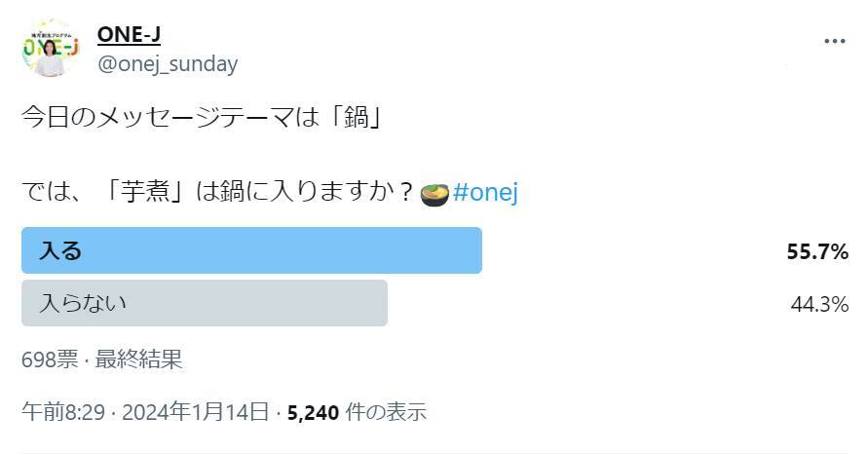Screen dimensions: 868x454
Task: Click the hot pot emoji in the tweet
Action: (434, 194)
